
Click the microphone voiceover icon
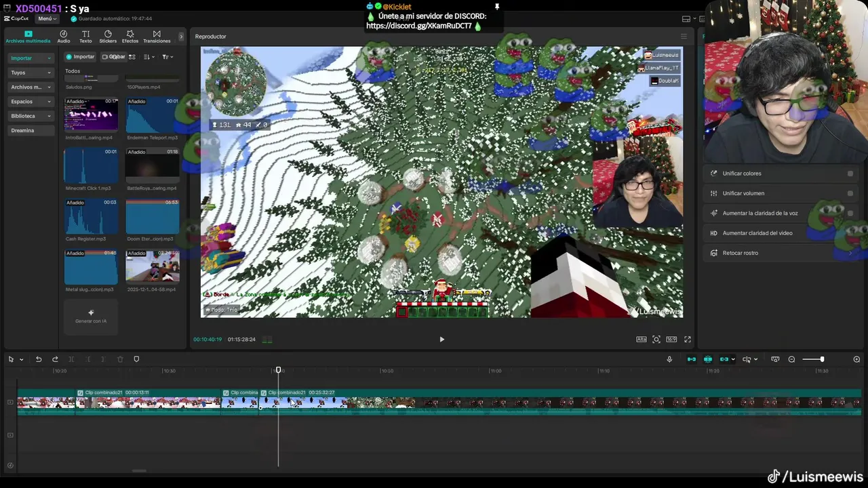click(669, 359)
